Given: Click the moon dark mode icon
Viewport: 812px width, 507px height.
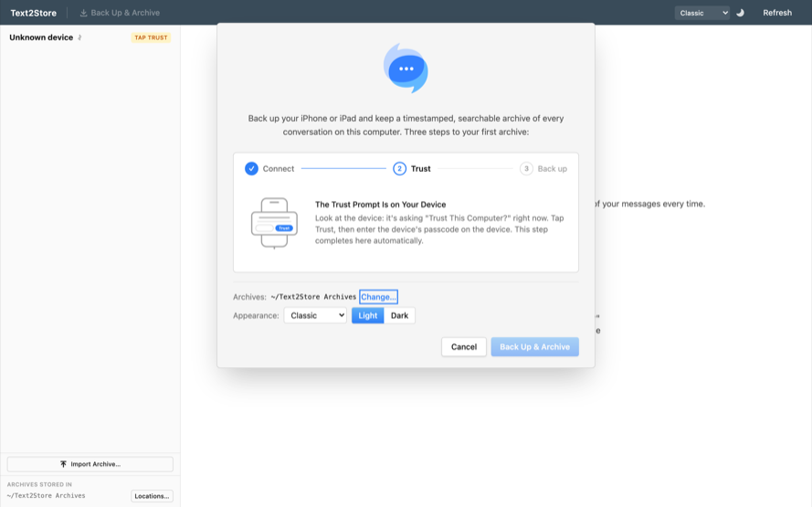Looking at the screenshot, I should tap(740, 13).
